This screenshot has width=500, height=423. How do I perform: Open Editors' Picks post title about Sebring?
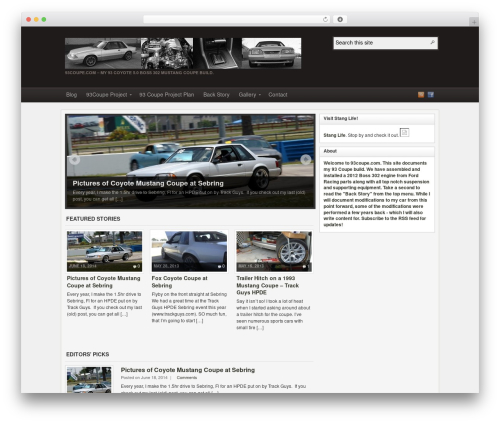coord(188,370)
